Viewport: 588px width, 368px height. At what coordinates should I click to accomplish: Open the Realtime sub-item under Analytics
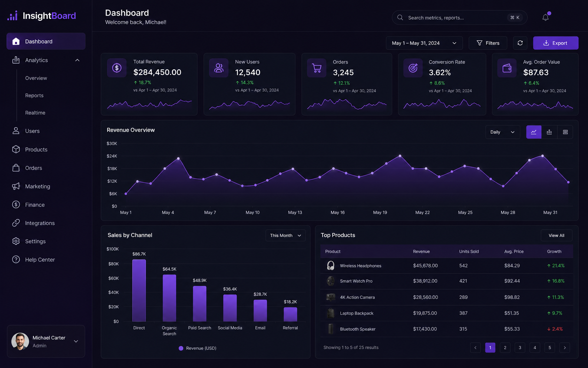[x=35, y=113]
